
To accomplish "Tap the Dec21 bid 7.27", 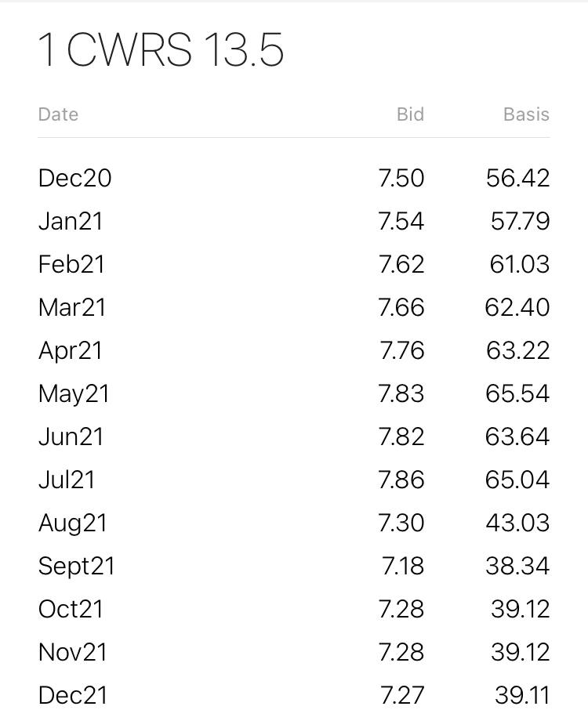I will pos(401,696).
